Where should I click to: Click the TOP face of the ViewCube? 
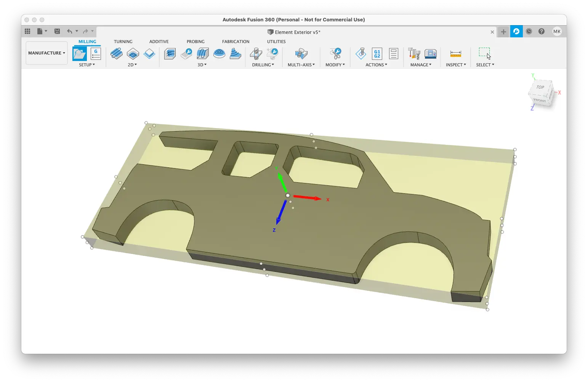[540, 87]
